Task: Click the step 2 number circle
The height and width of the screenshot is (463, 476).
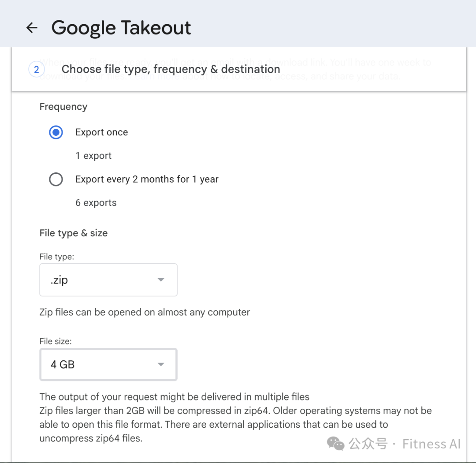Action: 37,70
